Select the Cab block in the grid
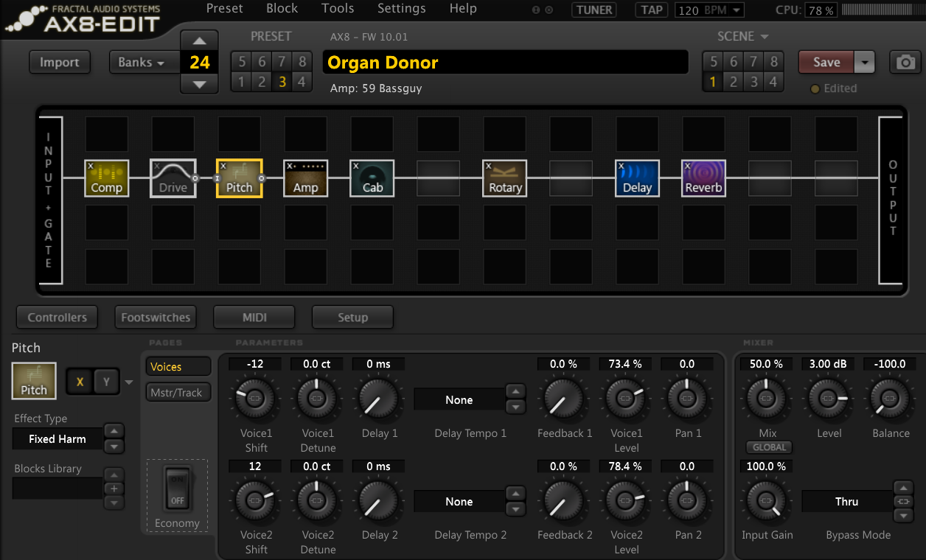Image resolution: width=926 pixels, height=560 pixels. coord(372,178)
